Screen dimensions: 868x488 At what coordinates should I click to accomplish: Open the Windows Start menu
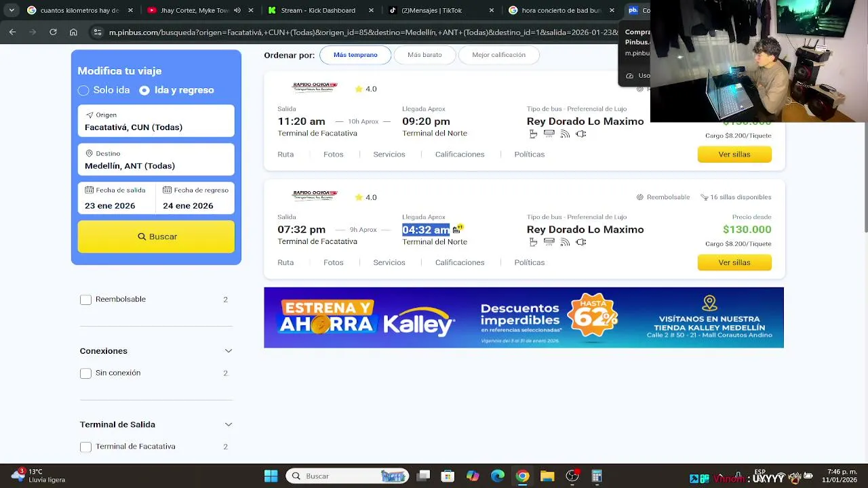coord(271,476)
